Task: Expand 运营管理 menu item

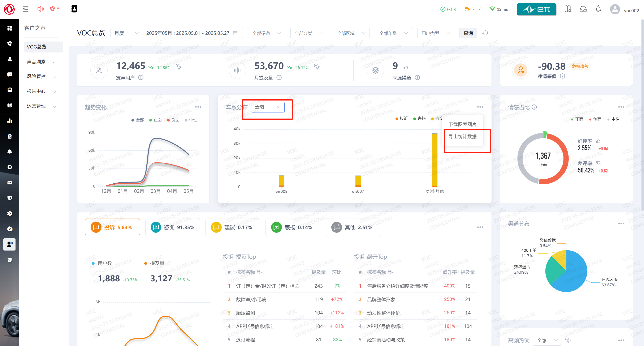Action: tap(41, 106)
